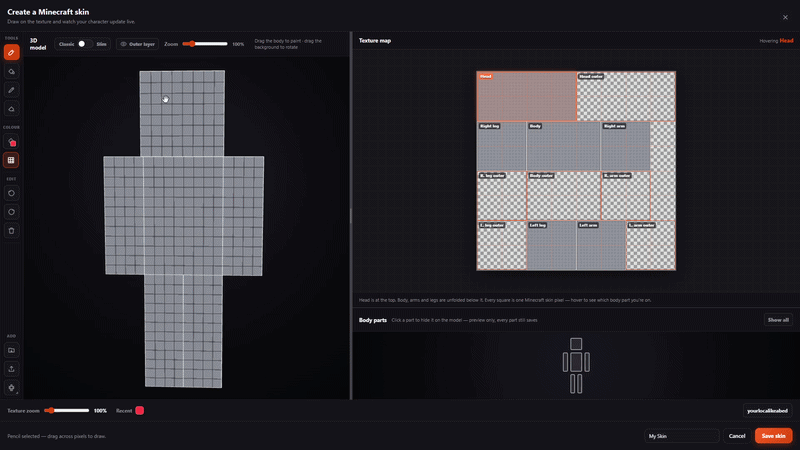Toggle Outer layer visibility

tap(137, 44)
